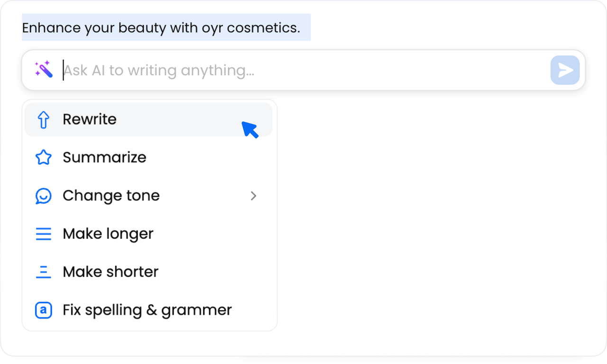The height and width of the screenshot is (364, 607).
Task: Click the highlighted Rewrite menu row
Action: 142,119
